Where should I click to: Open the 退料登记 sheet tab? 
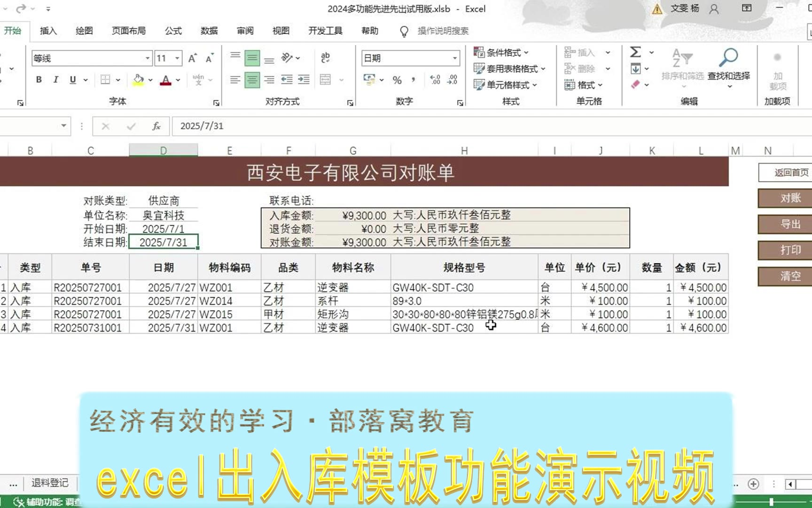(x=50, y=483)
